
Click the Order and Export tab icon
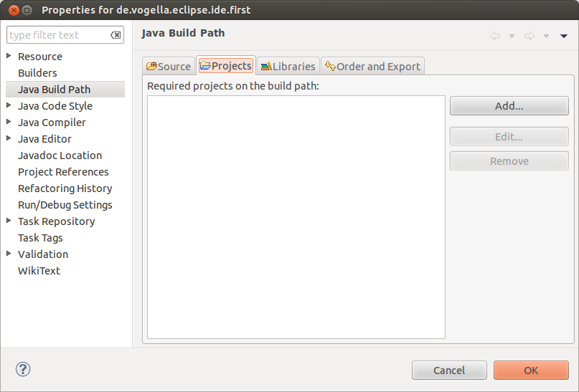330,66
